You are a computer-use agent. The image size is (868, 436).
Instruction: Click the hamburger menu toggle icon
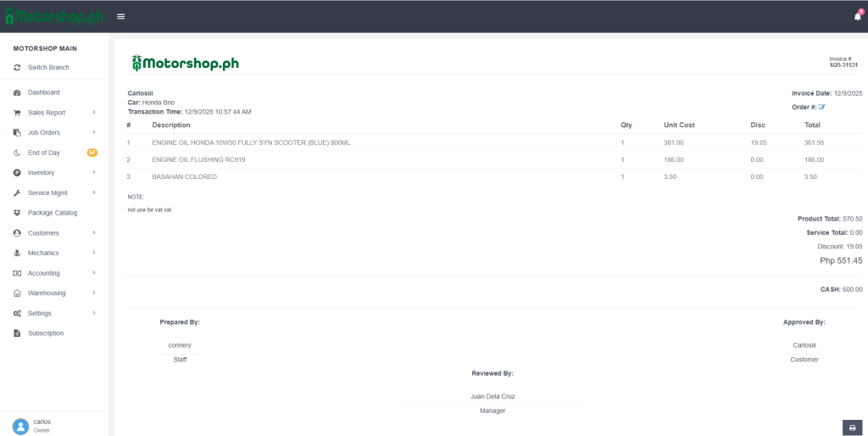(121, 16)
